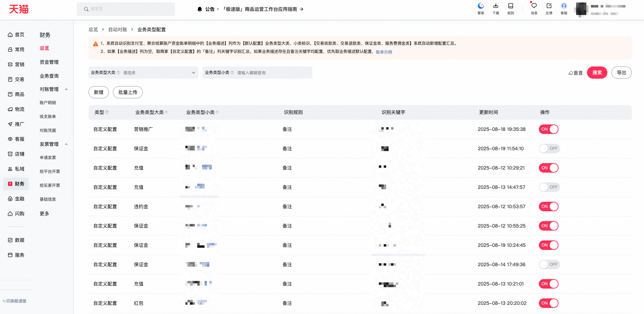Open 金融 in the sidebar
644x314 pixels.
pyautogui.click(x=16, y=199)
